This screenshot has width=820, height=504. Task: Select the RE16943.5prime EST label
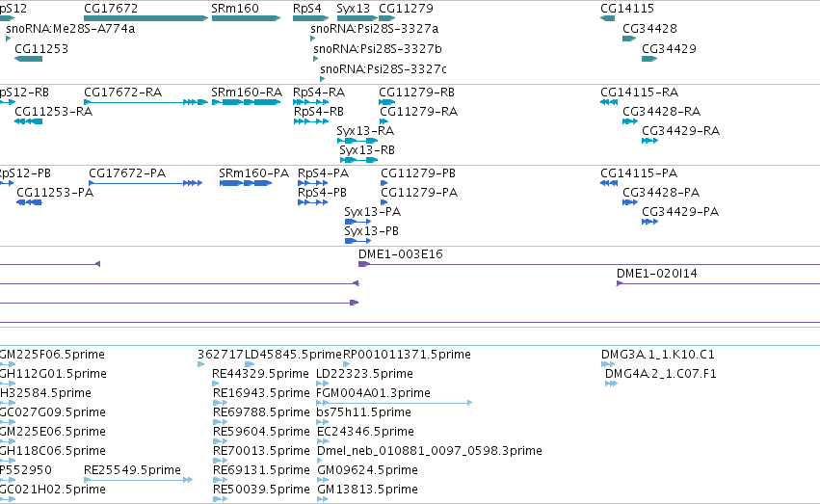pyautogui.click(x=261, y=393)
